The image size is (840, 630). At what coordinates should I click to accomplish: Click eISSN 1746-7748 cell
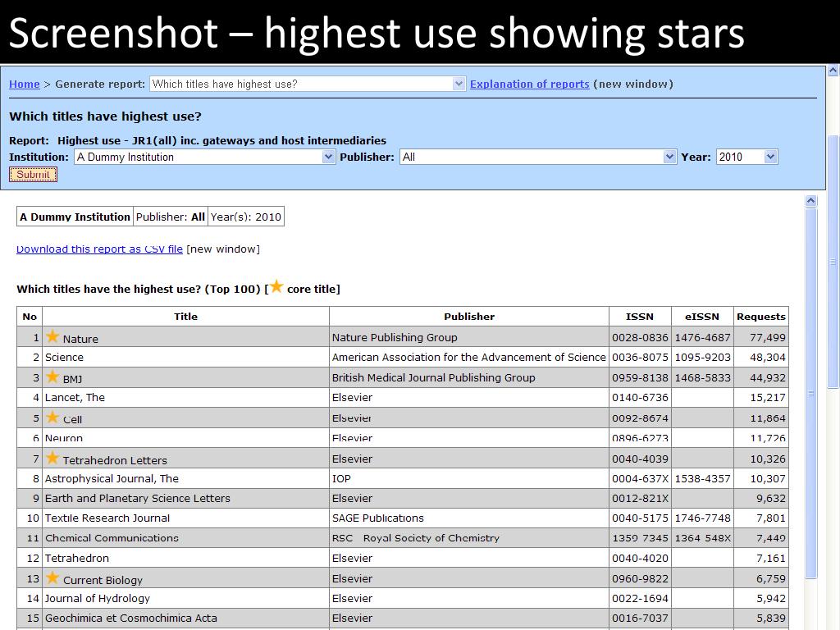point(702,518)
